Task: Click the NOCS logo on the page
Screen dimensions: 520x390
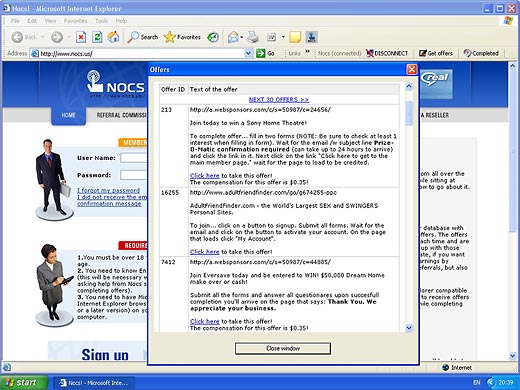Action: click(115, 83)
